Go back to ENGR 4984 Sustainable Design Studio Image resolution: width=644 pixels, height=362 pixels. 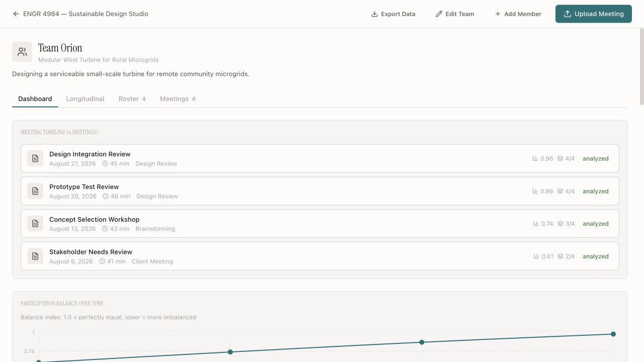click(80, 14)
